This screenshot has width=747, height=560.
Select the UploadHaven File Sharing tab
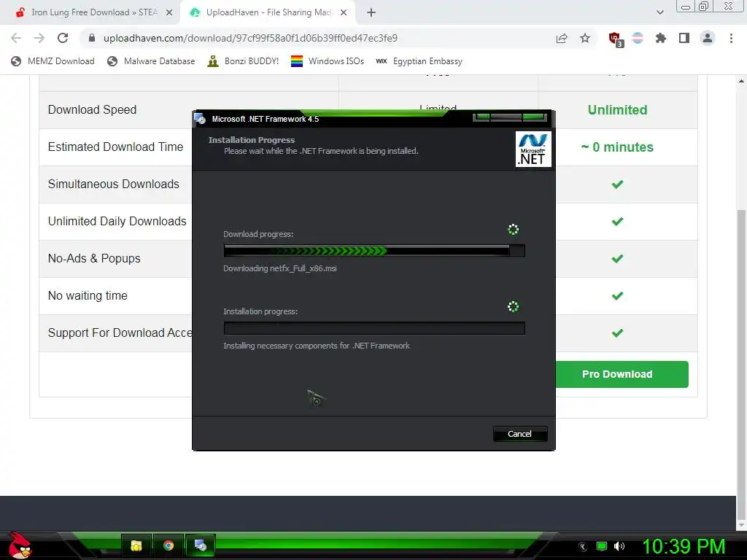pyautogui.click(x=268, y=12)
